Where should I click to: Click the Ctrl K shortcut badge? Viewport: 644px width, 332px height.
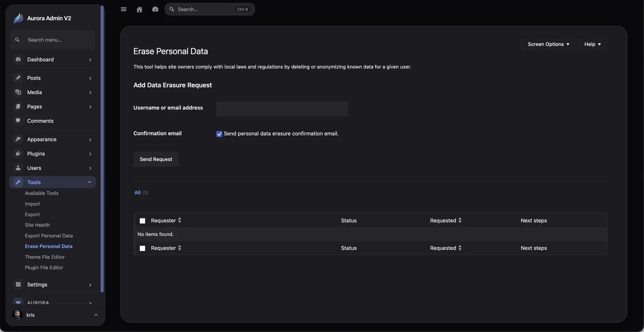tap(243, 9)
